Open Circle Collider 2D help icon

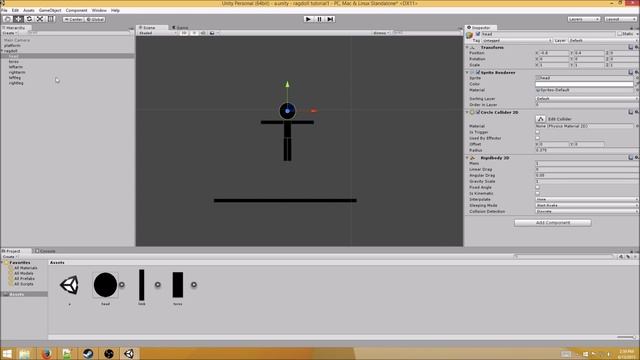point(631,112)
